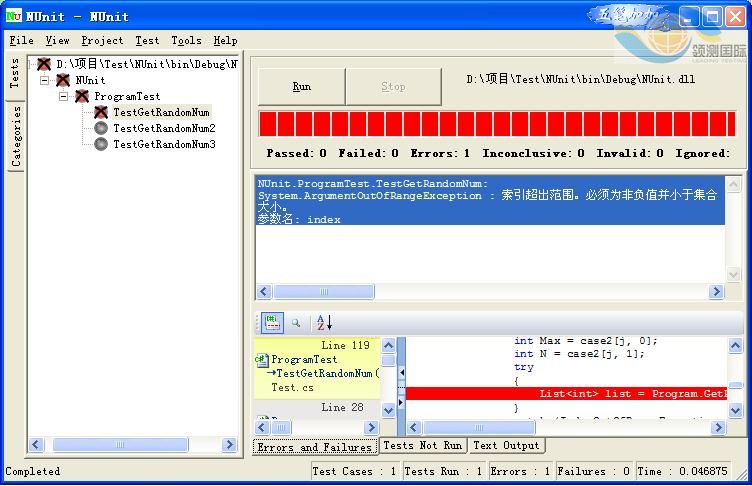The height and width of the screenshot is (486, 752).
Task: Click the up arrow of stack list scrollbar
Action: pyautogui.click(x=388, y=345)
